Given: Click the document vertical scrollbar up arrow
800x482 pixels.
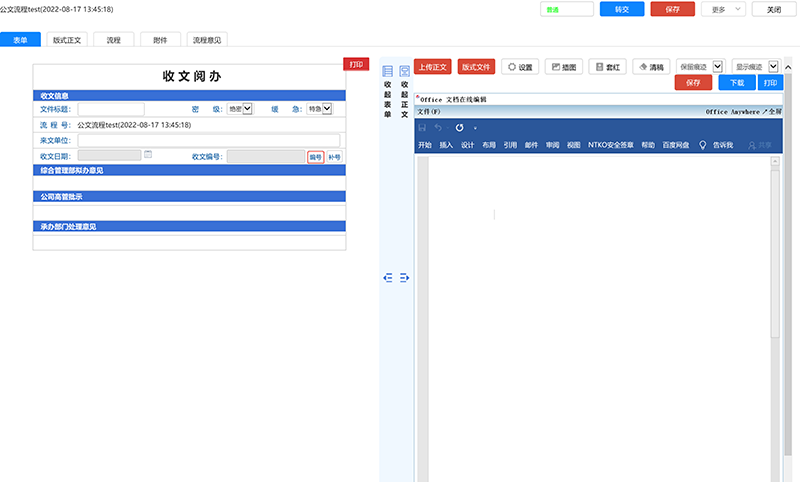Looking at the screenshot, I should pyautogui.click(x=775, y=162).
